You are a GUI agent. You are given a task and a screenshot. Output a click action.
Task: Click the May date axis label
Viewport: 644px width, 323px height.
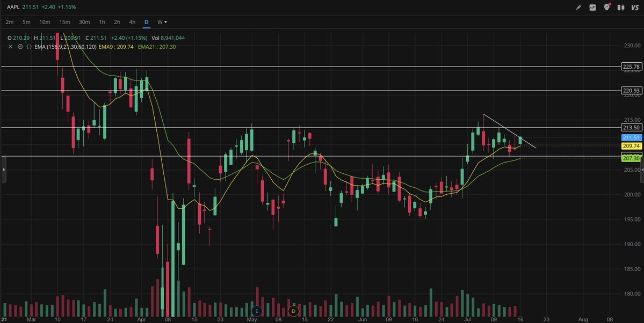pyautogui.click(x=252, y=319)
